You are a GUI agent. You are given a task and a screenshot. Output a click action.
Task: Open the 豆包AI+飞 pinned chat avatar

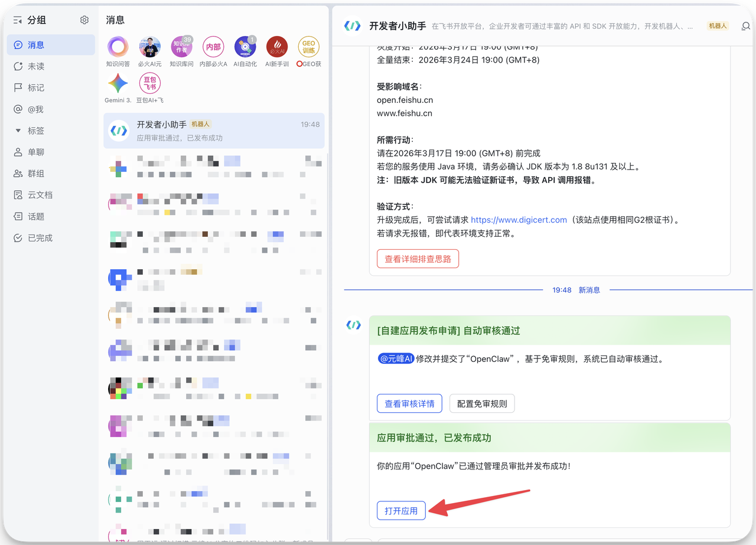point(150,83)
